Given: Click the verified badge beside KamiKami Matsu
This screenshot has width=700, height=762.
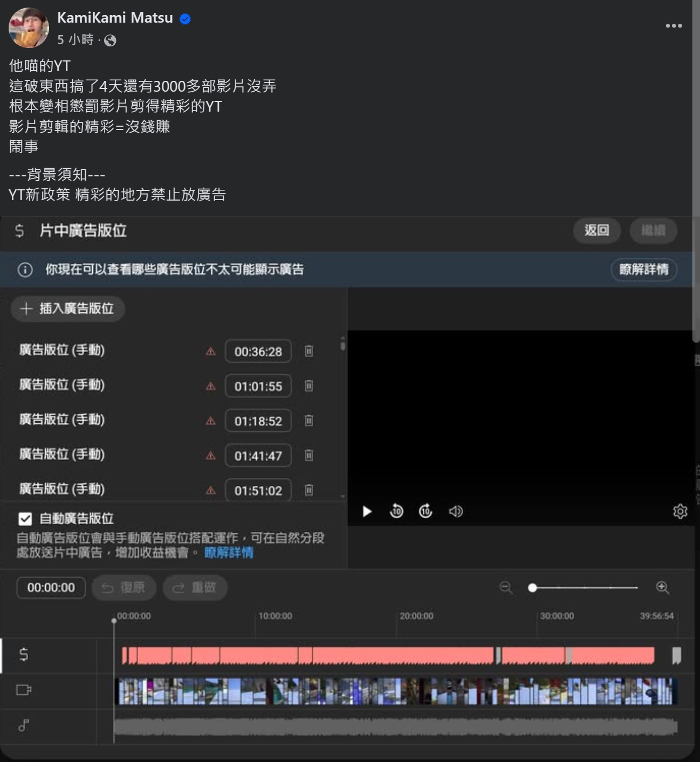Looking at the screenshot, I should click(185, 19).
